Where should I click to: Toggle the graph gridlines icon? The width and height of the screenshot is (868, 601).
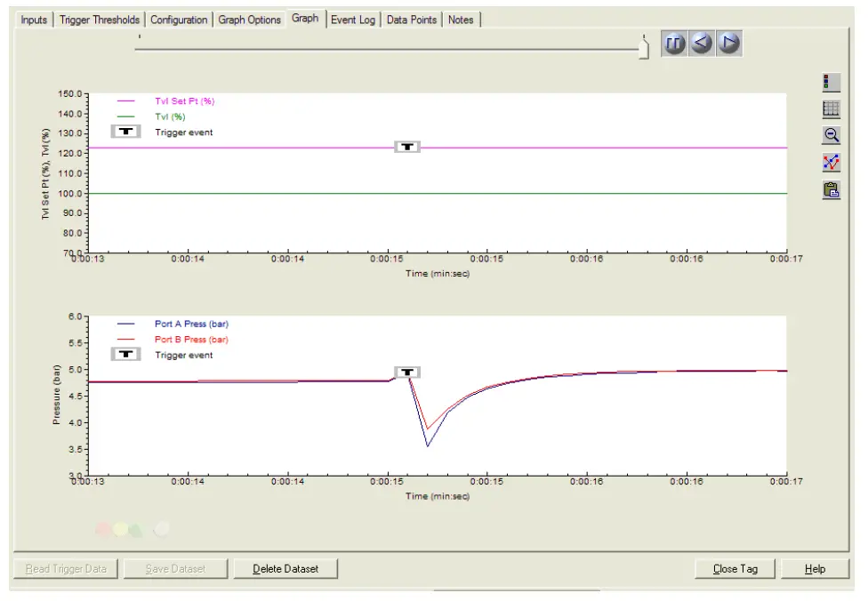830,108
